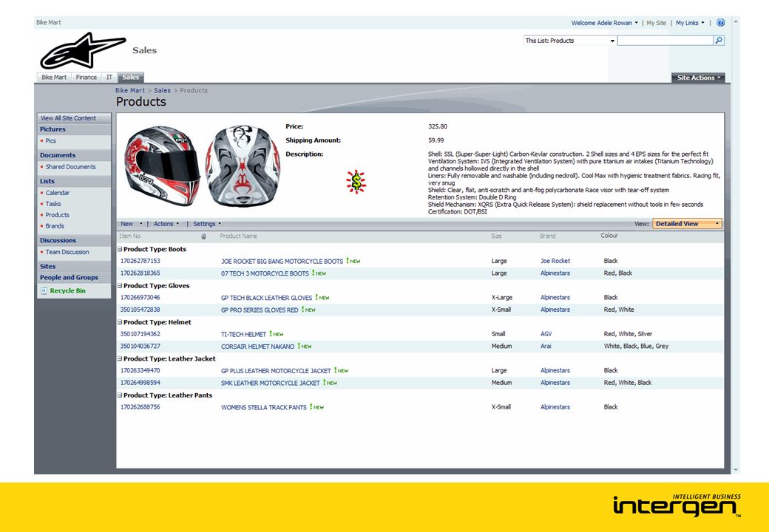The image size is (769, 532).
Task: Open JOE ROCKET BIG BANG MOTORCYCLE BOOTS
Action: tap(282, 261)
